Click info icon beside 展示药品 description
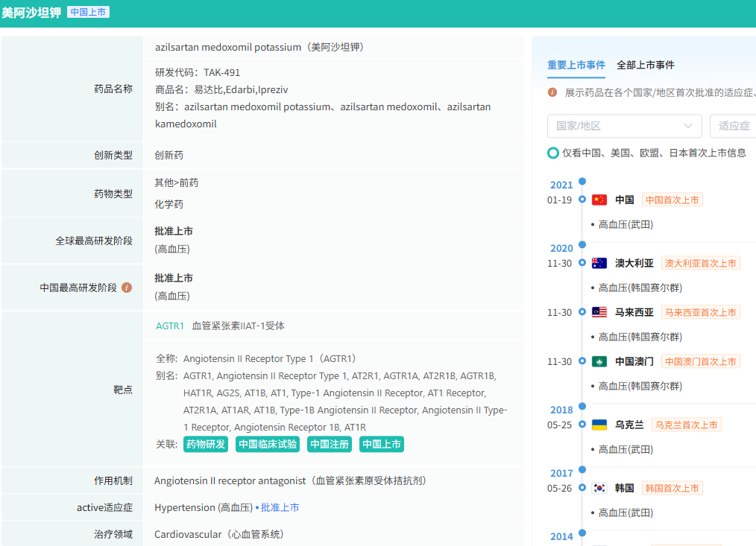This screenshot has height=546, width=756. click(x=552, y=92)
